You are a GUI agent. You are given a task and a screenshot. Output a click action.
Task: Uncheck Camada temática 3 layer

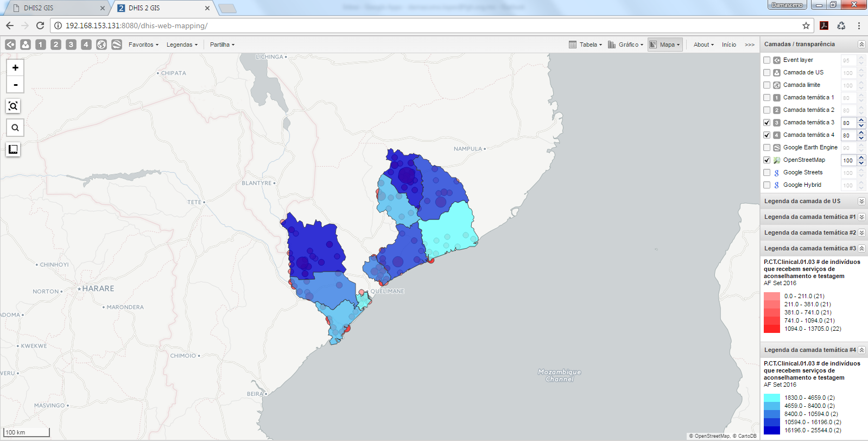(x=767, y=123)
